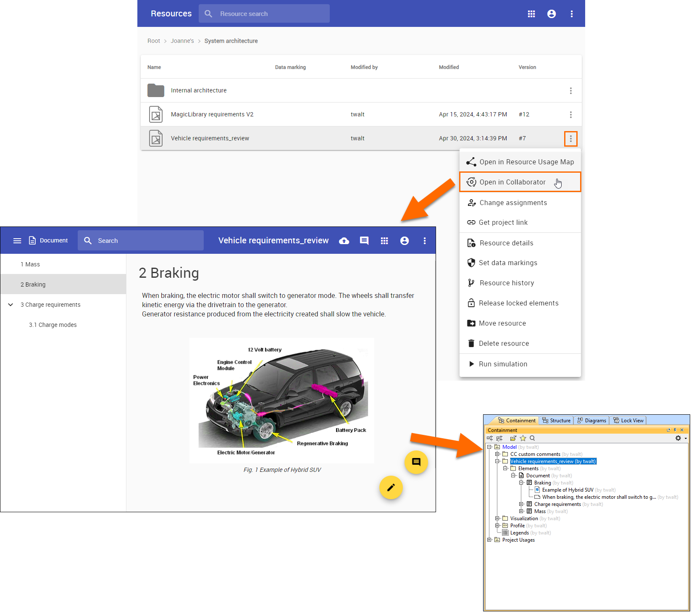Click the user account icon in Resources header

(x=552, y=14)
